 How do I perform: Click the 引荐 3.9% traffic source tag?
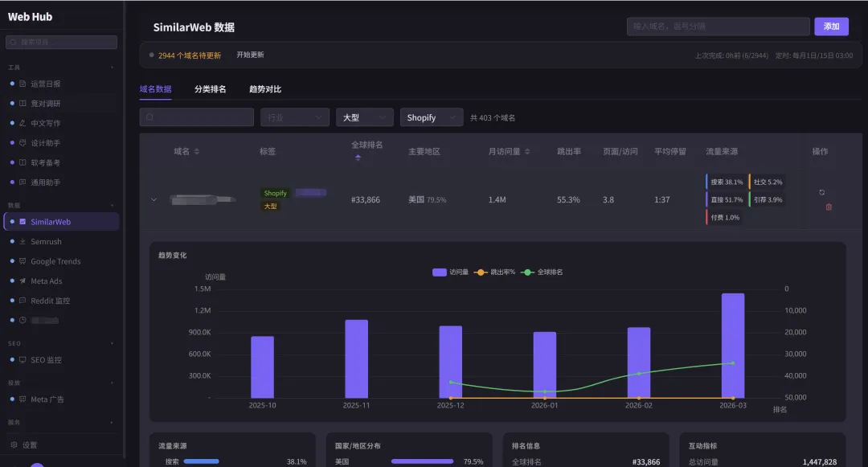point(768,200)
